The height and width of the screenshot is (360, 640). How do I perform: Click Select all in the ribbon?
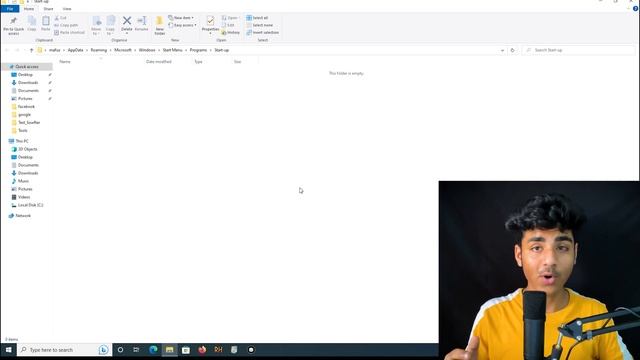pos(257,18)
